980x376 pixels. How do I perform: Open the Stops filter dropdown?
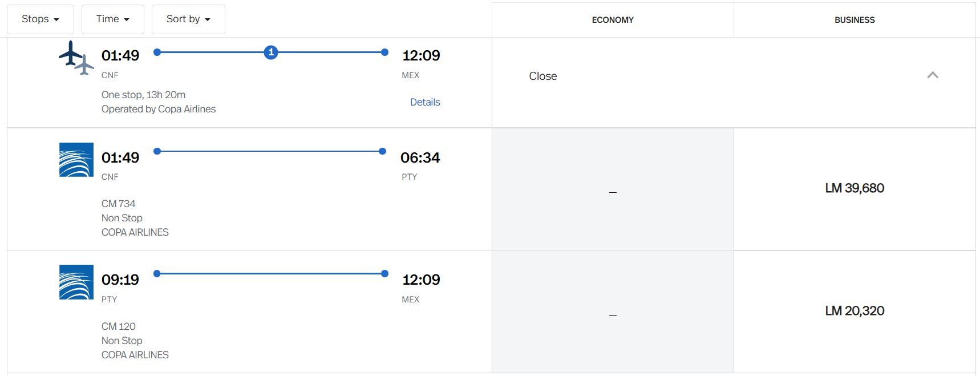coord(41,19)
